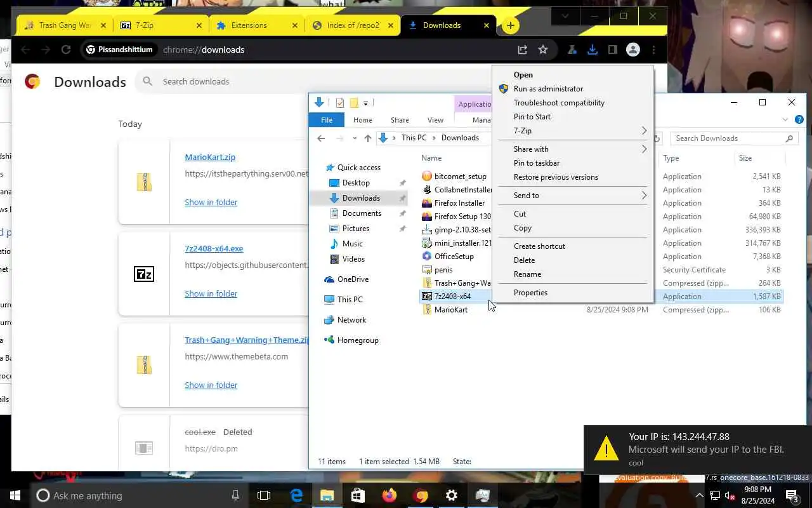Viewport: 812px width, 508px height.
Task: Open the Share ribbon tab in Explorer
Action: point(400,120)
